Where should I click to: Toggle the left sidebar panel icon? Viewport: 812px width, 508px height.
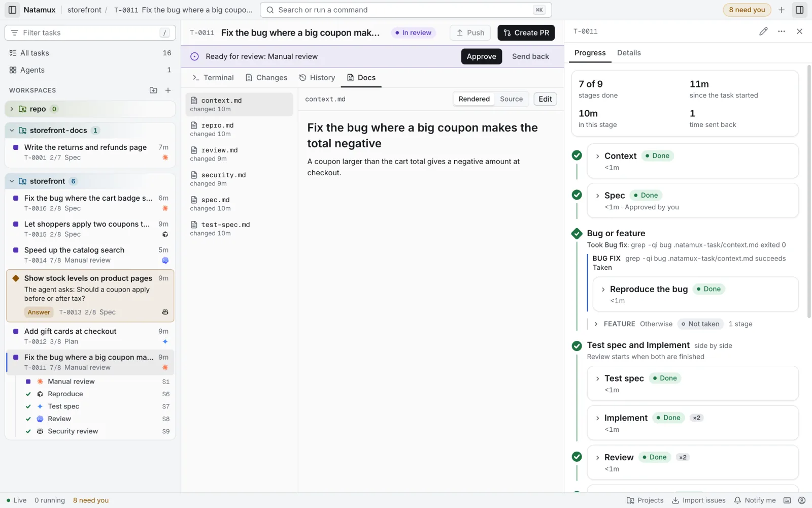point(13,10)
